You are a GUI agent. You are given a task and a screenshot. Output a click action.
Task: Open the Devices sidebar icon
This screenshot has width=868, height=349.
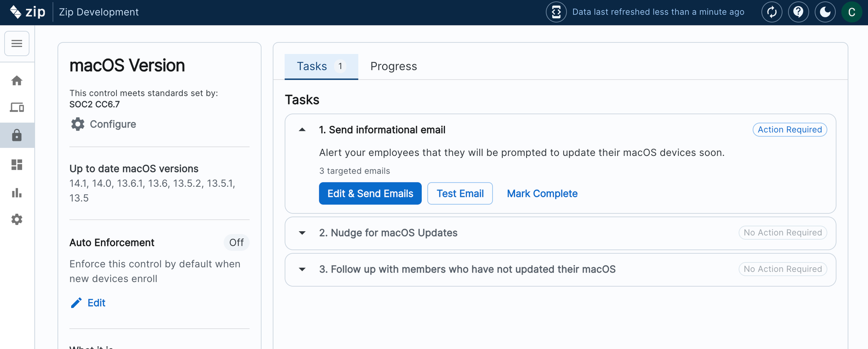click(17, 108)
